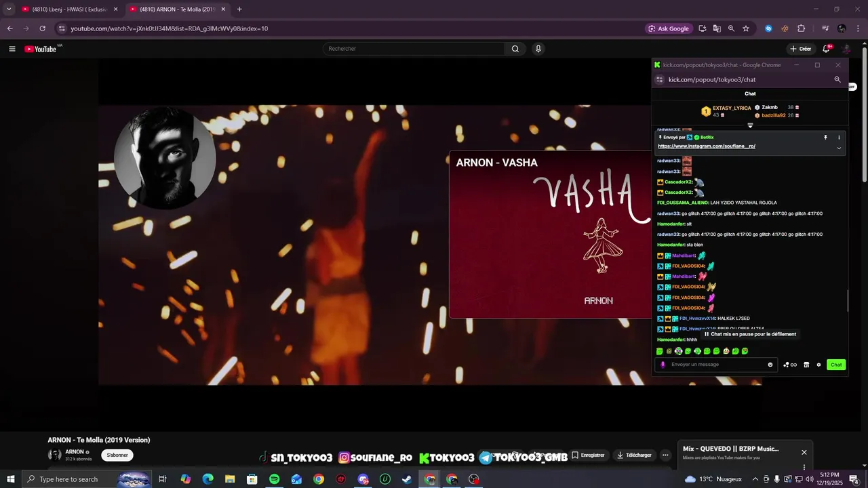Open the soufiane__ro Instagram link

[706, 146]
